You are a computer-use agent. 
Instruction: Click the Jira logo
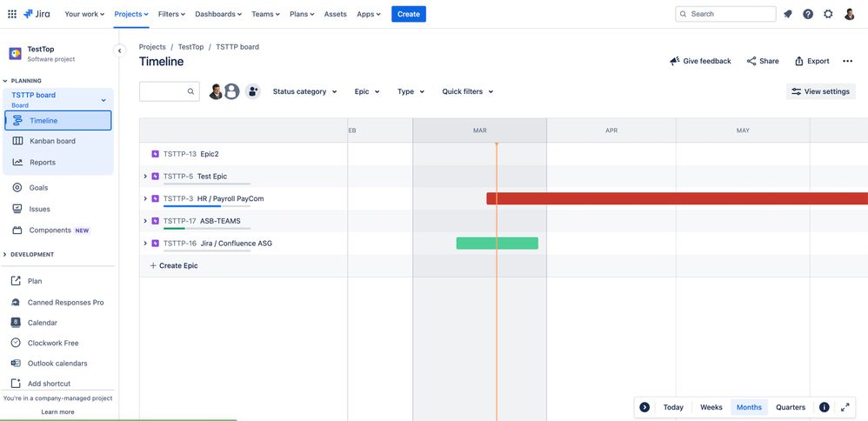37,14
